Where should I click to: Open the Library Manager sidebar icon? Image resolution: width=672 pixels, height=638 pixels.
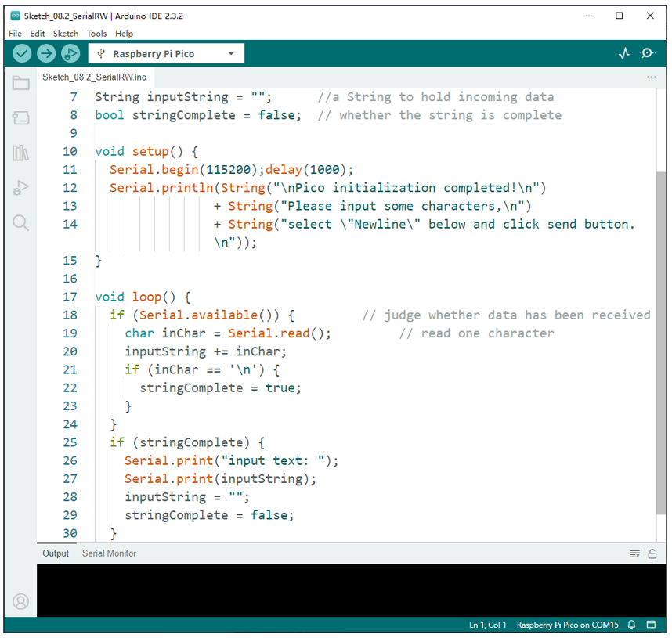20,153
